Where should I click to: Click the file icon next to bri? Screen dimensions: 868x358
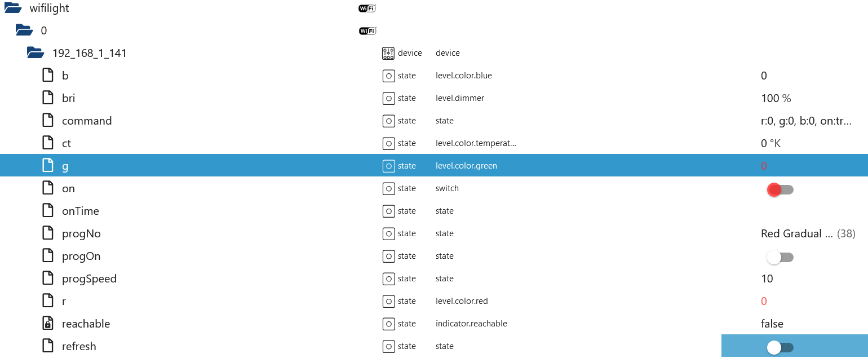[48, 98]
